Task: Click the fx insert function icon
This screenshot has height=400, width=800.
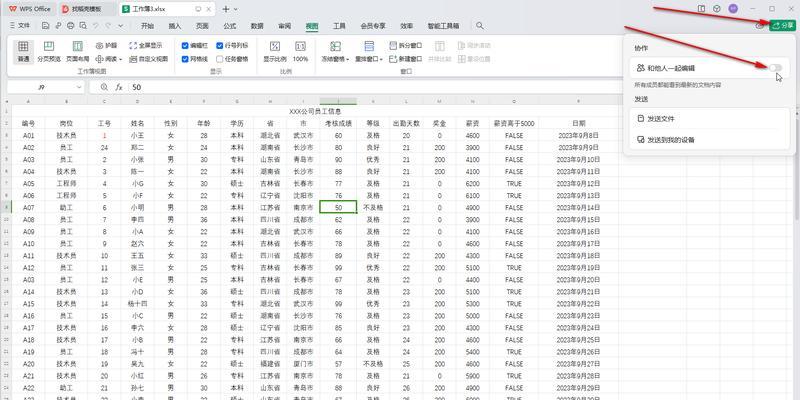Action: 118,87
